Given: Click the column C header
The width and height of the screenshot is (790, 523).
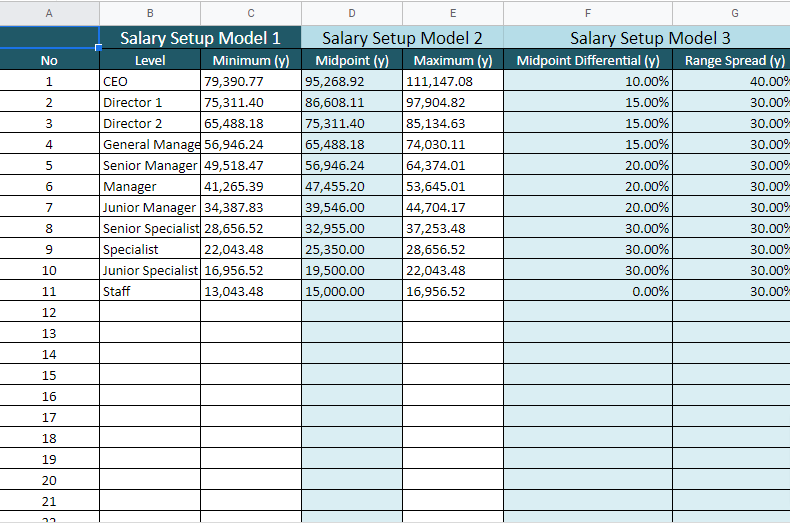Looking at the screenshot, I should 251,13.
